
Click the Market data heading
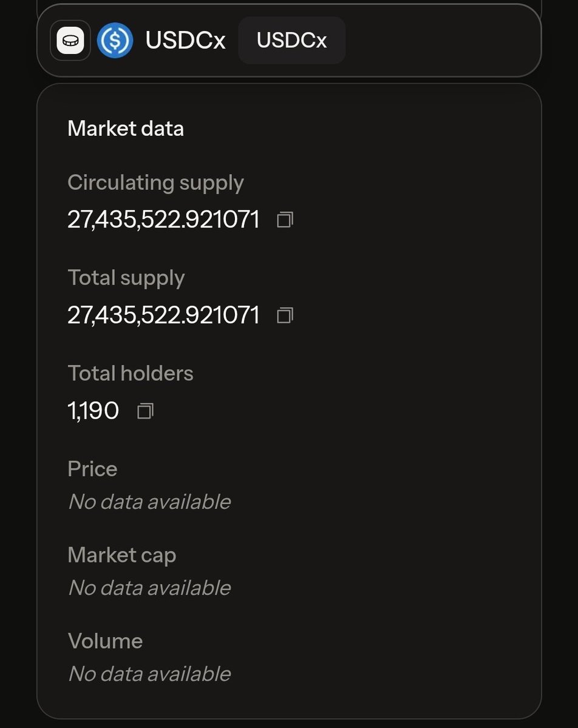126,129
